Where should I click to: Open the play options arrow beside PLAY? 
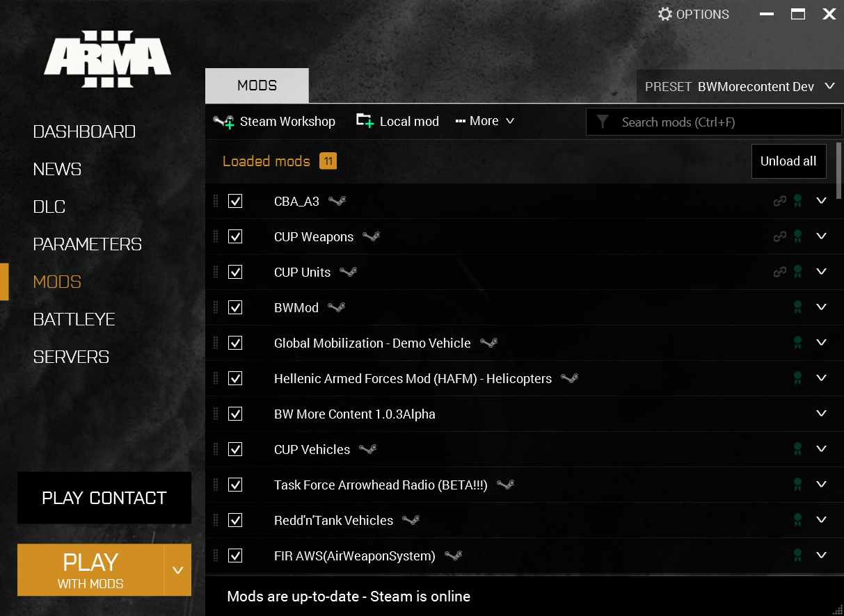(177, 570)
